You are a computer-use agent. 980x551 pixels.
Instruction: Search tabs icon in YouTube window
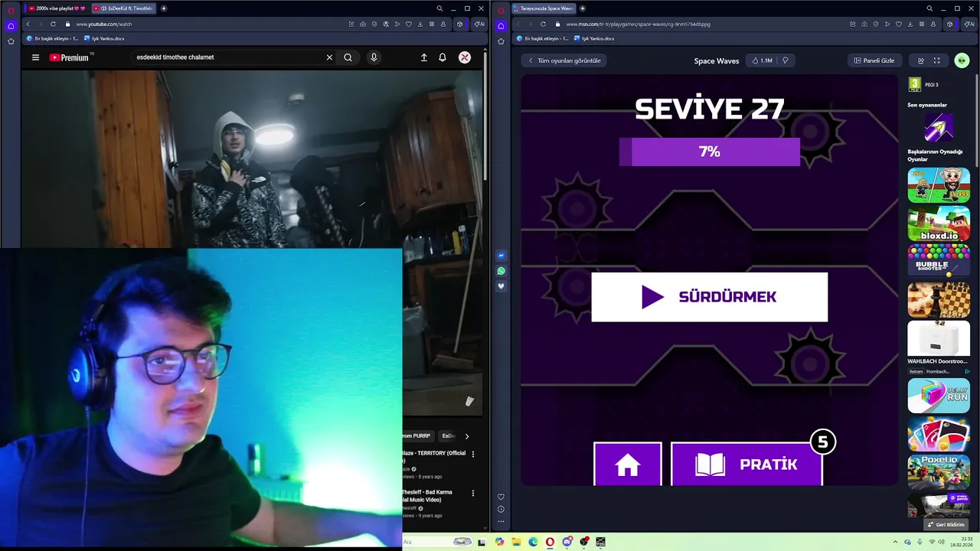439,8
